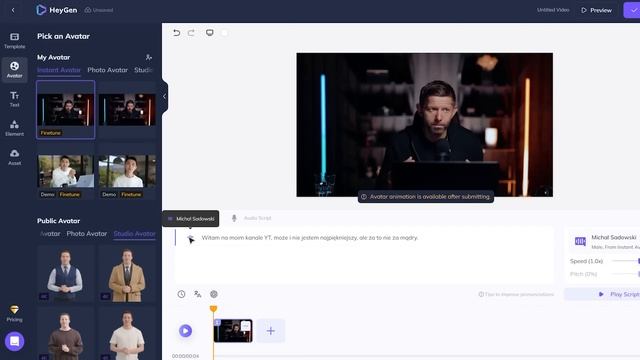Click the Michal Sadowski voice name
Image resolution: width=640 pixels, height=360 pixels.
coord(613,237)
